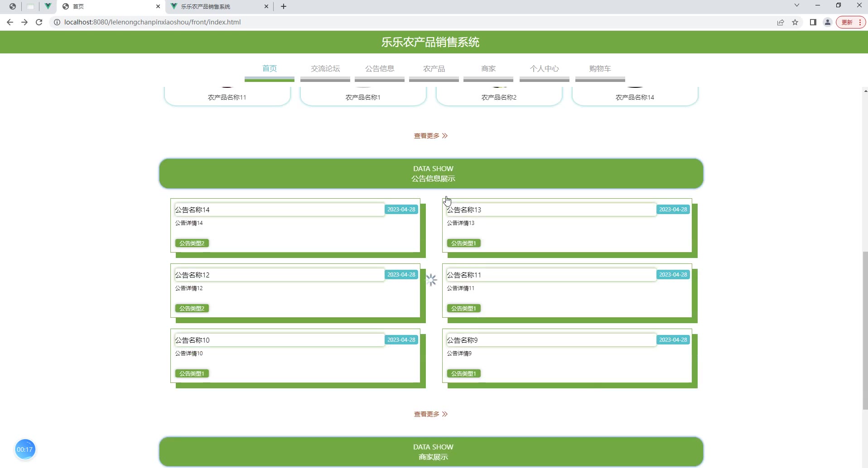Viewport: 868px width, 468px height.
Task: Click the 公告类型1 tag in 公告名称9
Action: [464, 373]
